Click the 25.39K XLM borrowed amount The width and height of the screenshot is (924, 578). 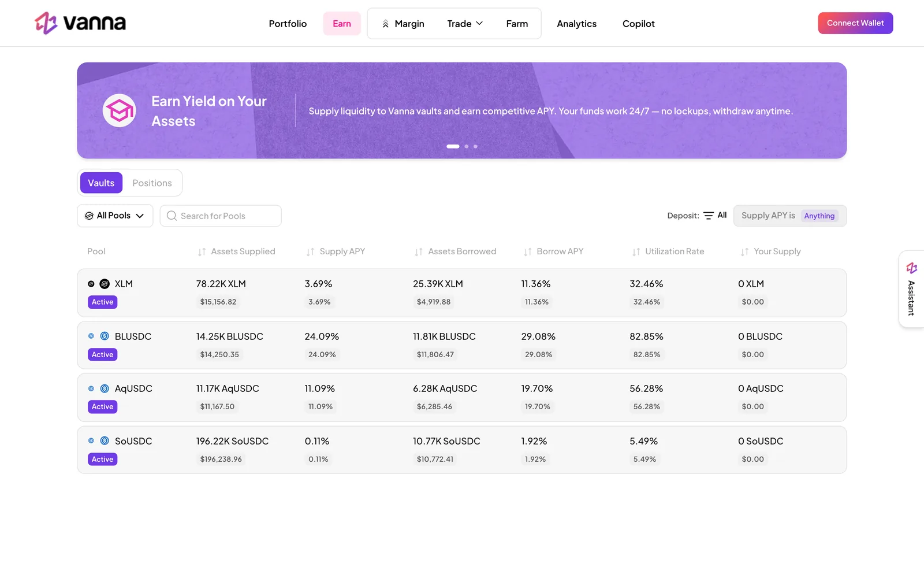[438, 284]
